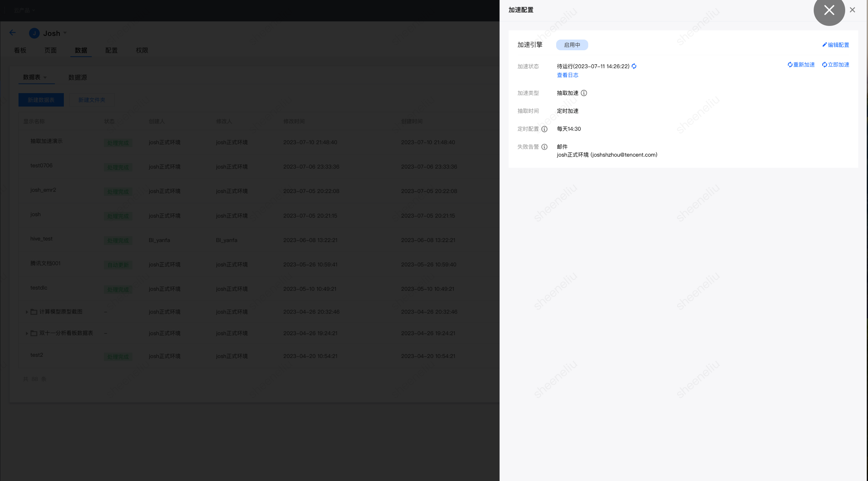This screenshot has width=868, height=481.
Task: Select test2 table name
Action: click(x=37, y=355)
